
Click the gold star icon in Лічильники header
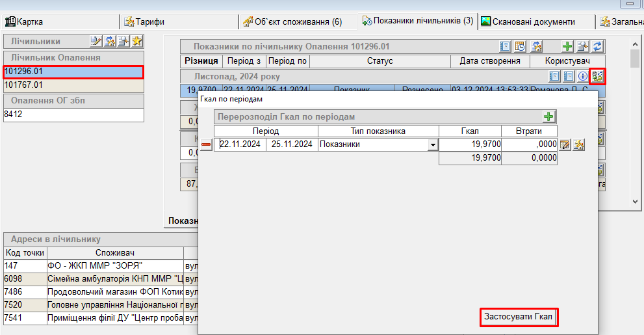(137, 41)
